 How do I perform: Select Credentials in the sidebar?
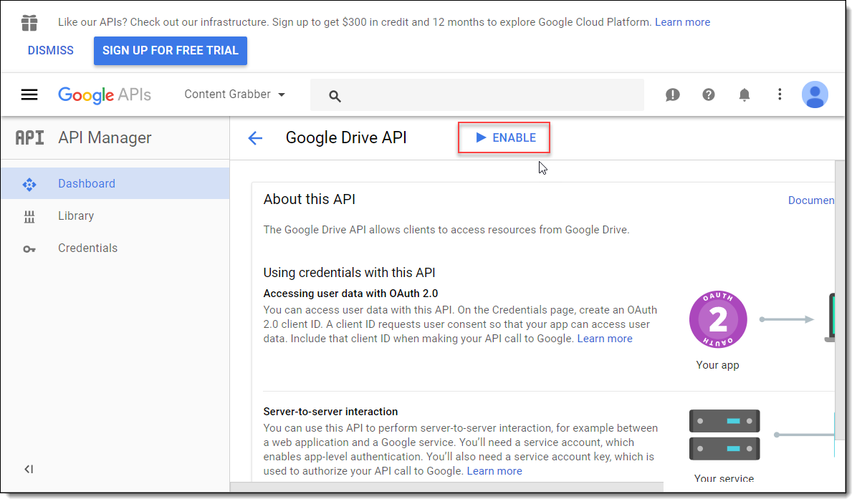[x=115, y=248]
